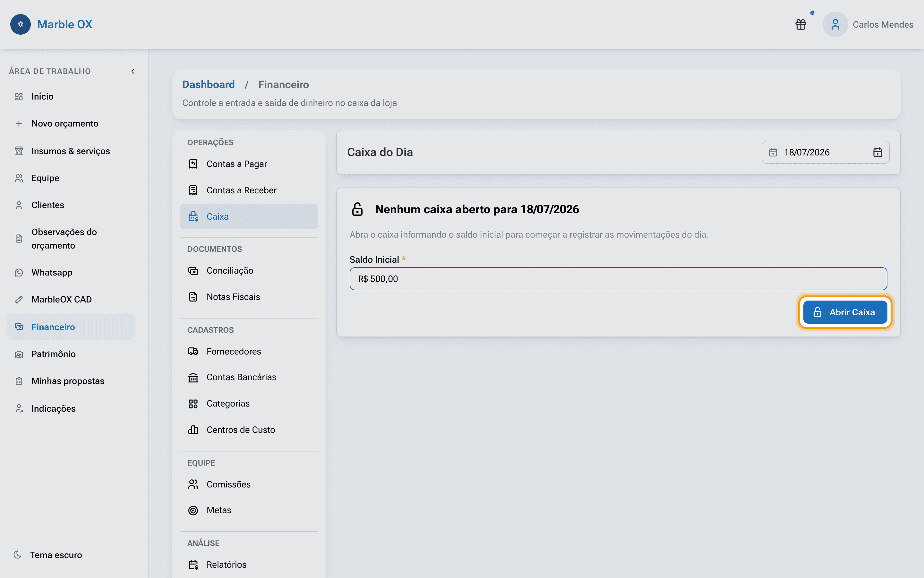The image size is (924, 578).
Task: Click the Abrir Caixa button
Action: point(845,312)
